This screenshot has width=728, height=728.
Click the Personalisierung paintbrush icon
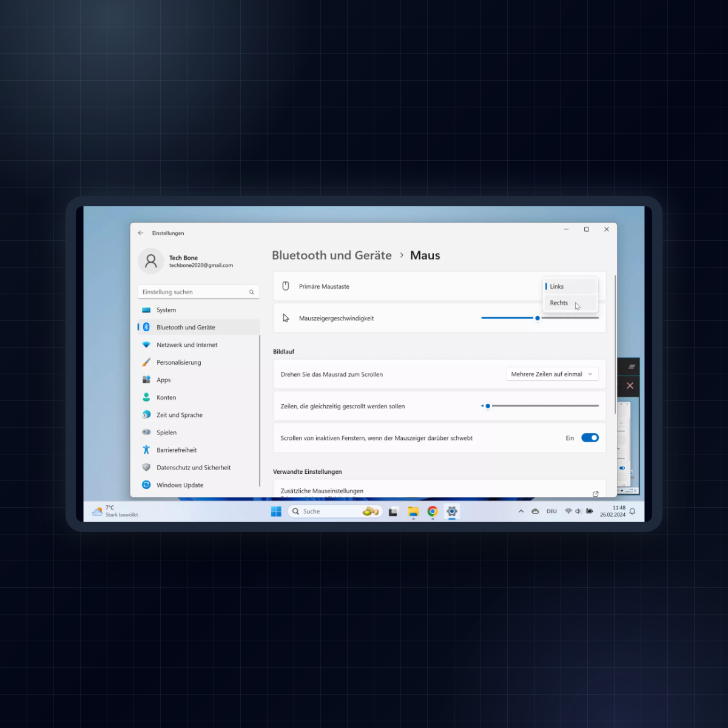146,362
